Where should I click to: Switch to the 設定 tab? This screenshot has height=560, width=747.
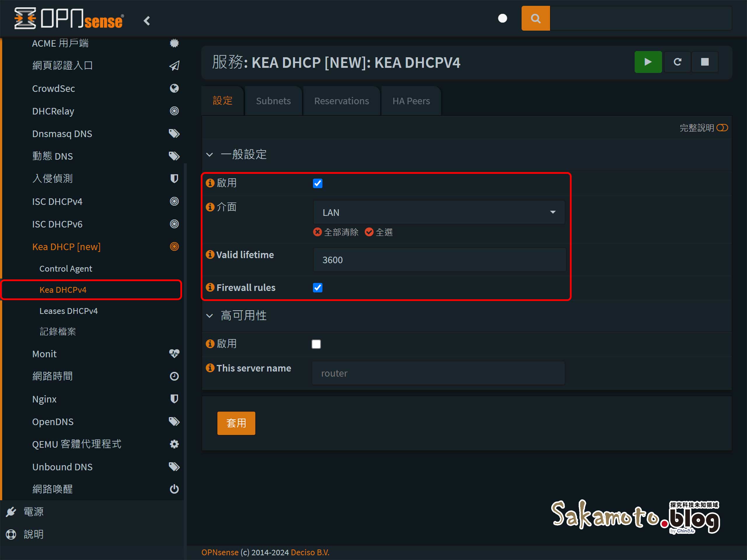(x=223, y=101)
